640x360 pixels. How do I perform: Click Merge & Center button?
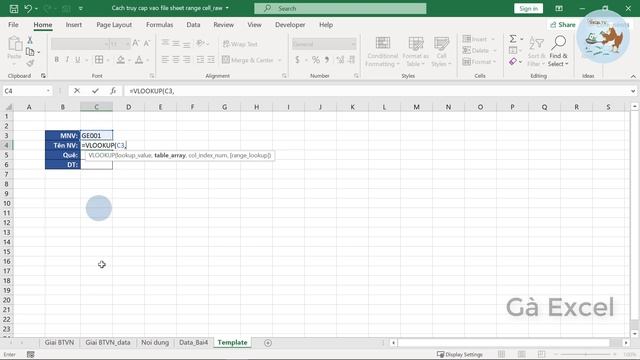(247, 60)
